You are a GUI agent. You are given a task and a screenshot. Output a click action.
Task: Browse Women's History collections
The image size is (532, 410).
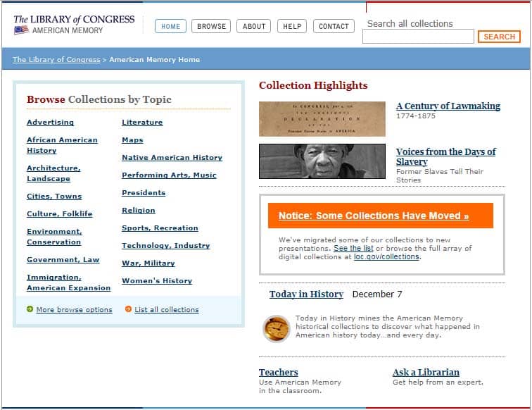click(x=157, y=281)
